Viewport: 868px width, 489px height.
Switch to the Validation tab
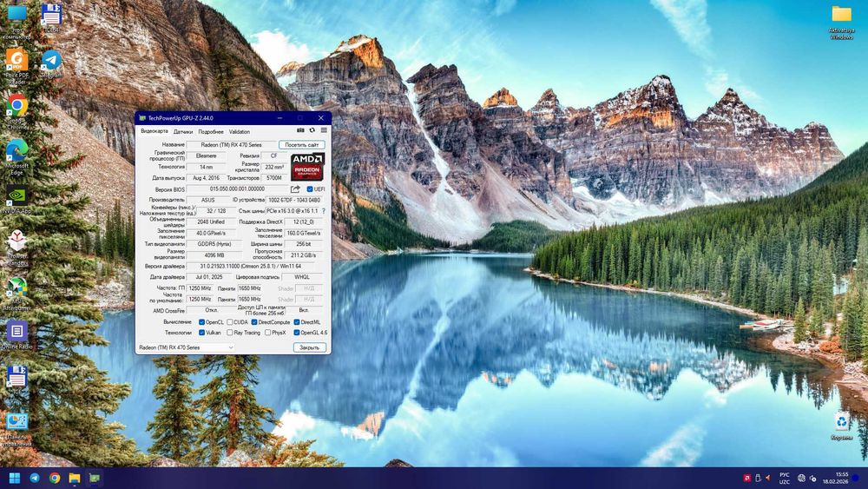pos(240,132)
